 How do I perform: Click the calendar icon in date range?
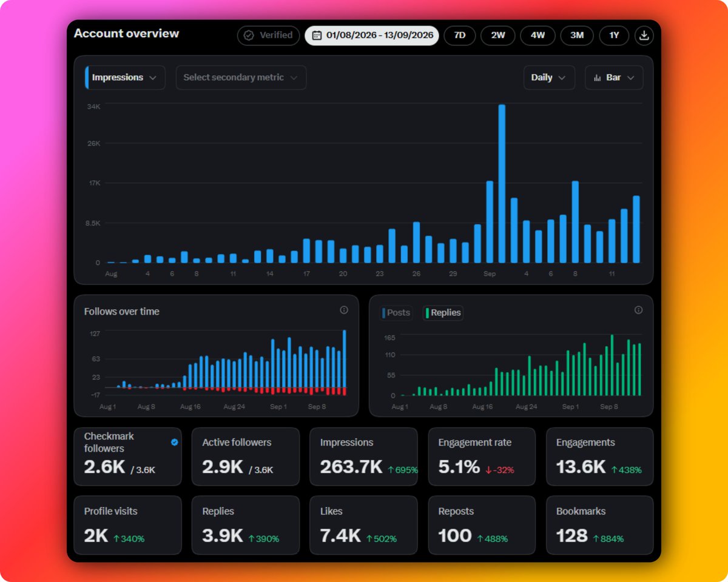pos(316,35)
